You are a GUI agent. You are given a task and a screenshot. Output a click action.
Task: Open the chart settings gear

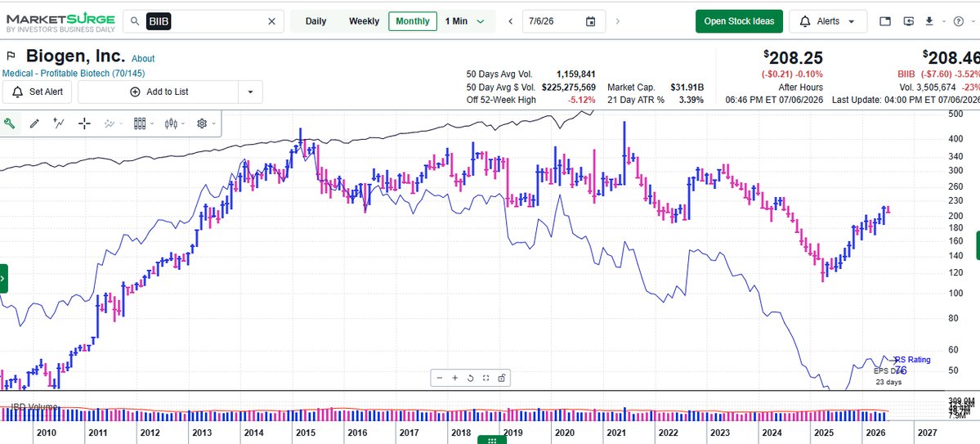(202, 123)
